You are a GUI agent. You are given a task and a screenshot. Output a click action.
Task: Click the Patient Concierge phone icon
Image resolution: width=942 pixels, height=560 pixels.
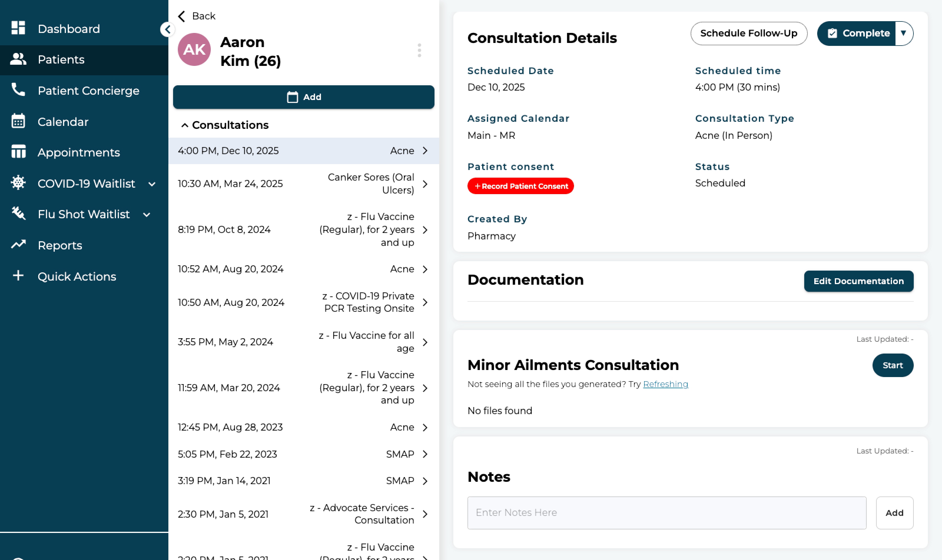[18, 90]
